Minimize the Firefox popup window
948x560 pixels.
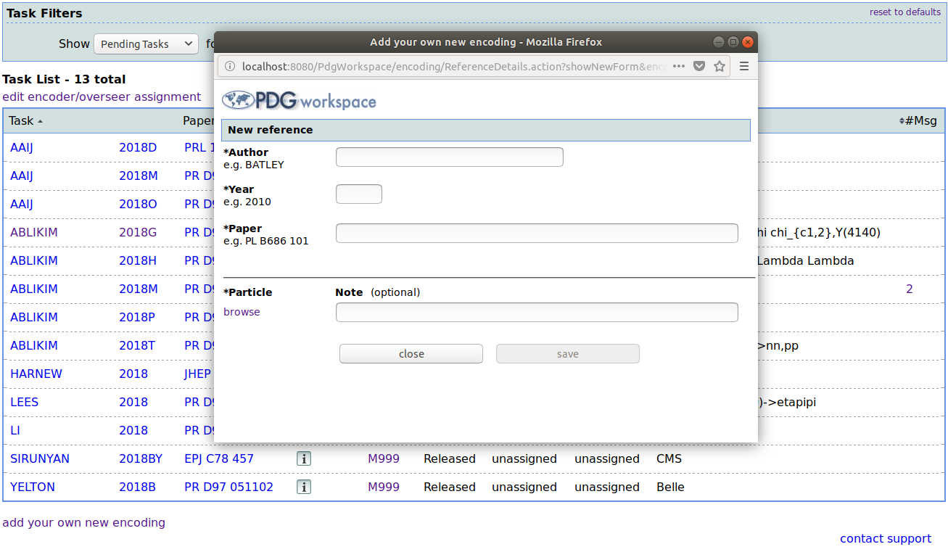click(718, 42)
